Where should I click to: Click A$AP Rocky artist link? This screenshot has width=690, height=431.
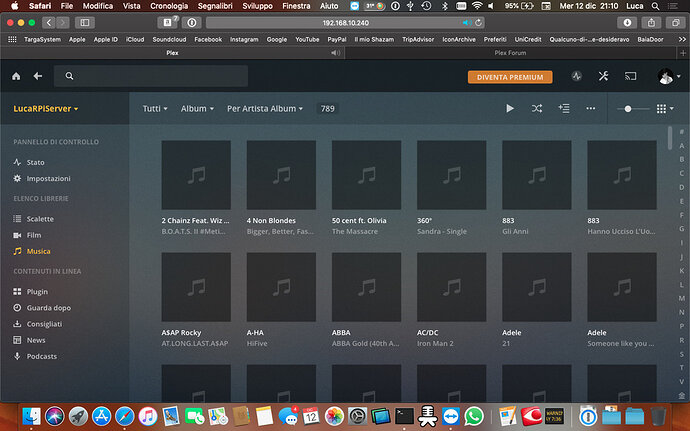pos(181,333)
